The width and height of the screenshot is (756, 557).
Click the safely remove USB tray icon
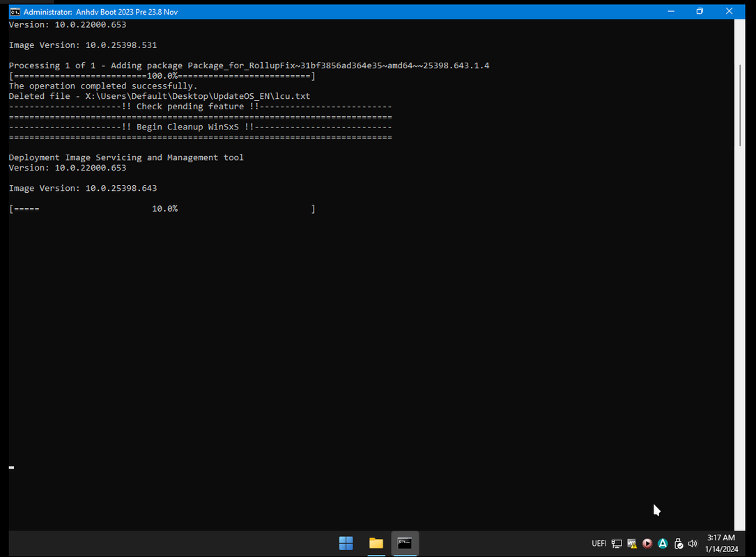679,544
